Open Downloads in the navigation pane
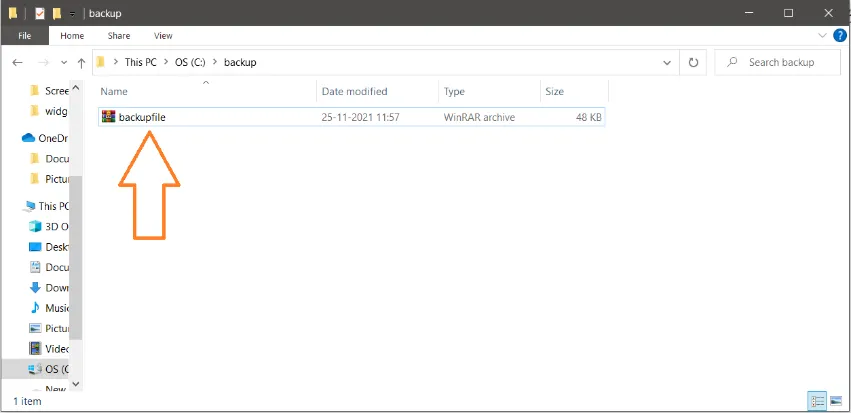 tap(49, 288)
